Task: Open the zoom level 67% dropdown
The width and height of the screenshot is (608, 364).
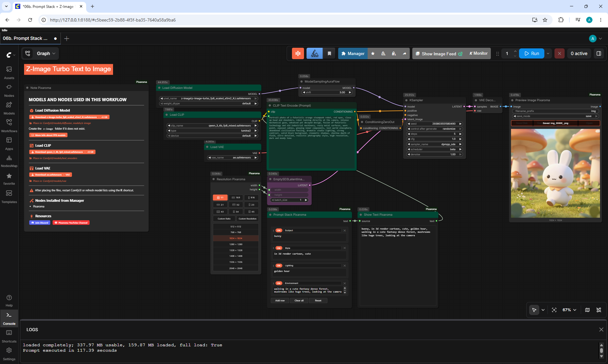Action: [569, 310]
